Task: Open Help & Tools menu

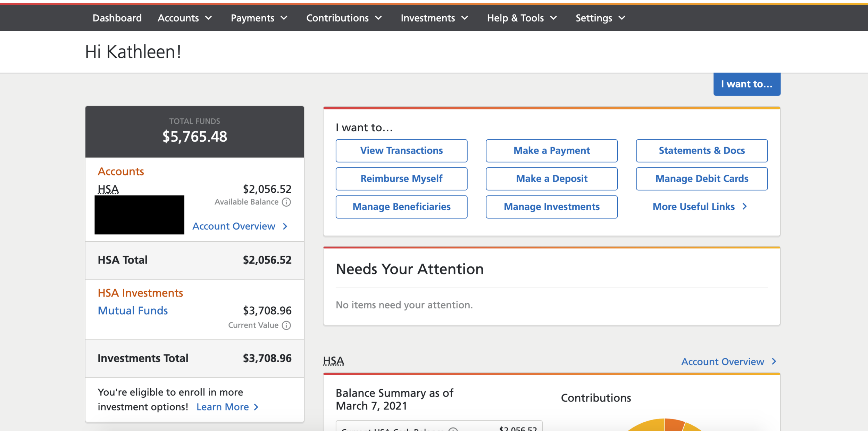Action: tap(521, 18)
